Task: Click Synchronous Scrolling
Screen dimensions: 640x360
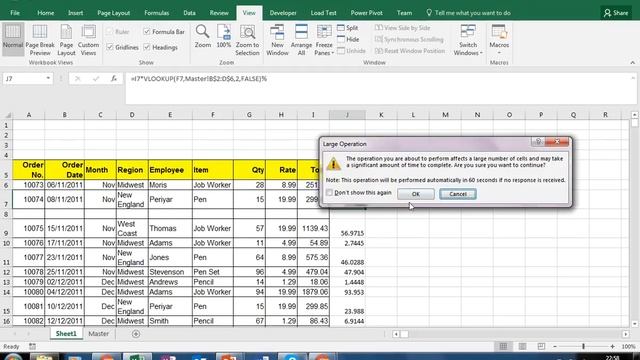Action: pyautogui.click(x=409, y=39)
